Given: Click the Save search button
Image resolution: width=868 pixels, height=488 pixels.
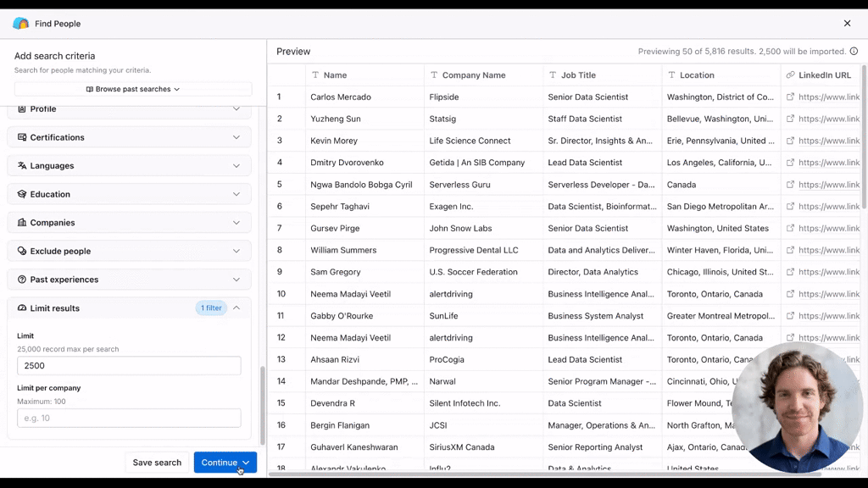Looking at the screenshot, I should 157,463.
